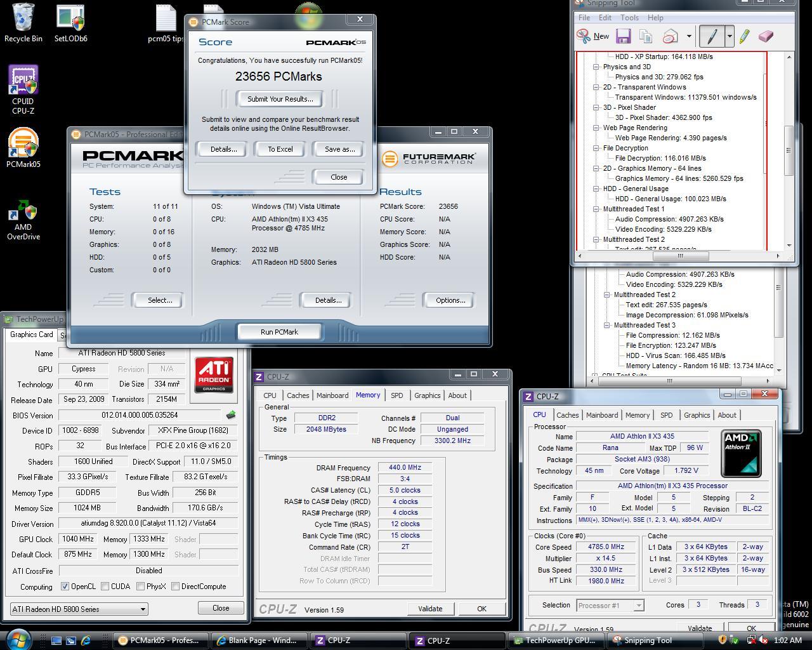Click Show Desktop quick launch icon

point(56,640)
